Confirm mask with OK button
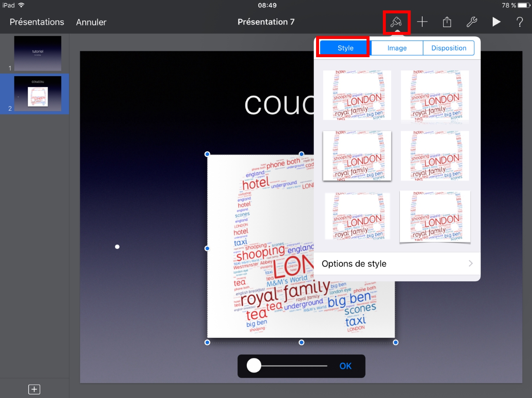The width and height of the screenshot is (532, 398). point(345,366)
